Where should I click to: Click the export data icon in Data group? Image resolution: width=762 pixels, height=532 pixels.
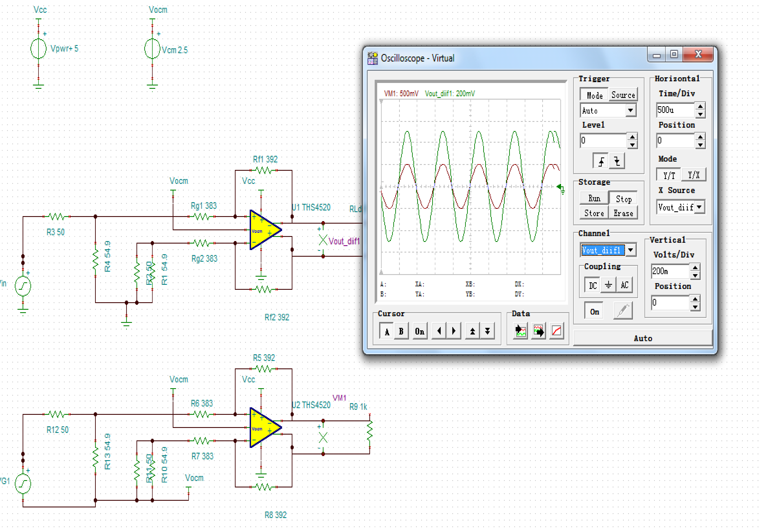click(x=538, y=331)
